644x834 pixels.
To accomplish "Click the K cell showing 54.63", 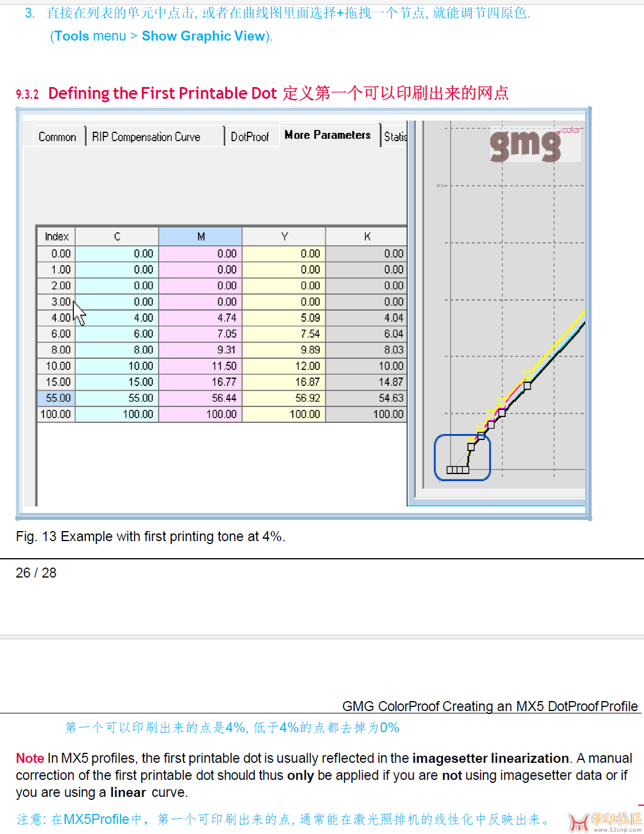I will (x=367, y=398).
